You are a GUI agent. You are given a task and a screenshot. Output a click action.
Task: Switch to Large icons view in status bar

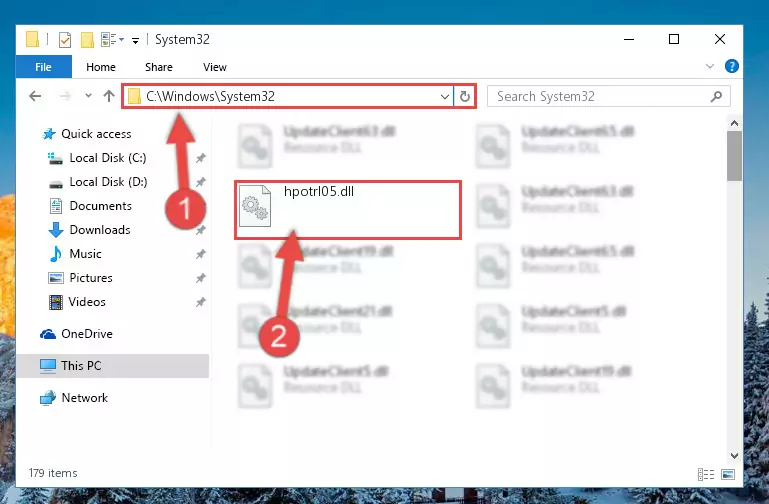(x=728, y=474)
